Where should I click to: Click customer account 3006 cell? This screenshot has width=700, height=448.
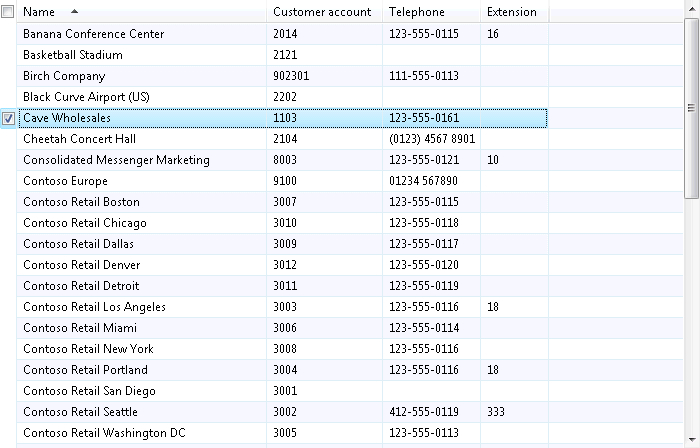coord(325,328)
